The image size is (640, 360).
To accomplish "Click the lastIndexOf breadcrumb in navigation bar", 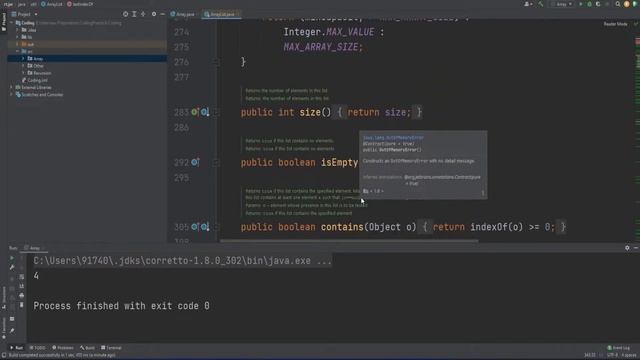I will pos(80,4).
